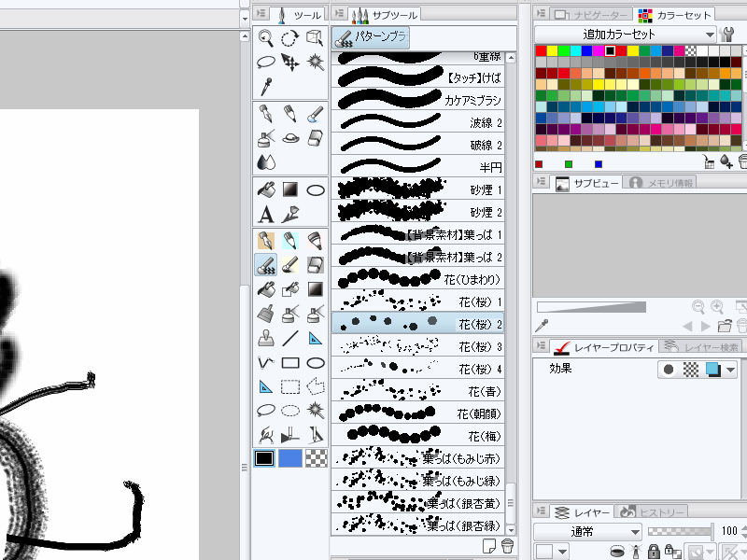The height and width of the screenshot is (560, 747).
Task: Open the Sub View palette menu button
Action: point(542,181)
